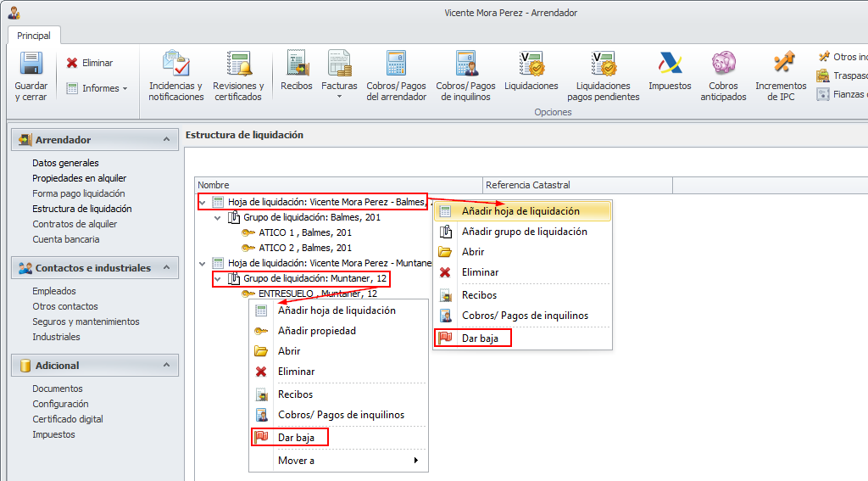Select the Principal ribbon tab

(x=34, y=36)
